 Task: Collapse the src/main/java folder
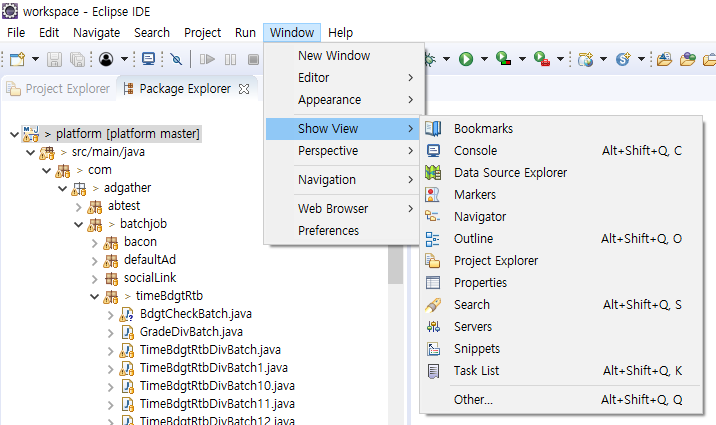[31, 152]
